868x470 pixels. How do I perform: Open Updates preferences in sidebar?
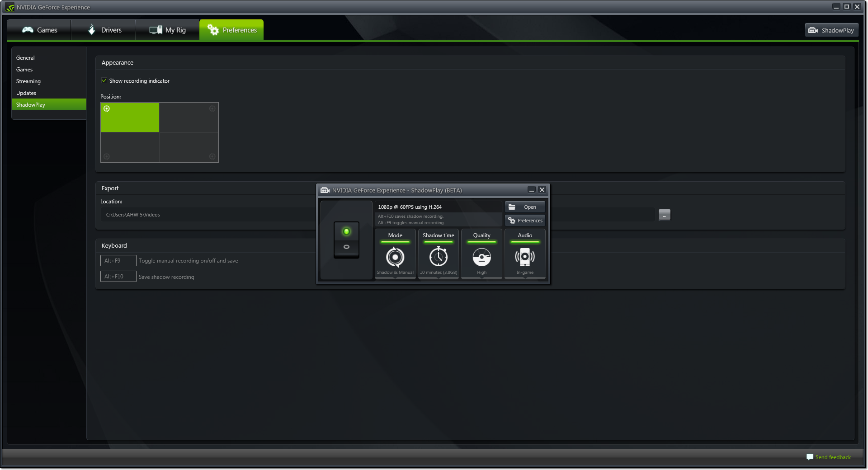(x=49, y=93)
